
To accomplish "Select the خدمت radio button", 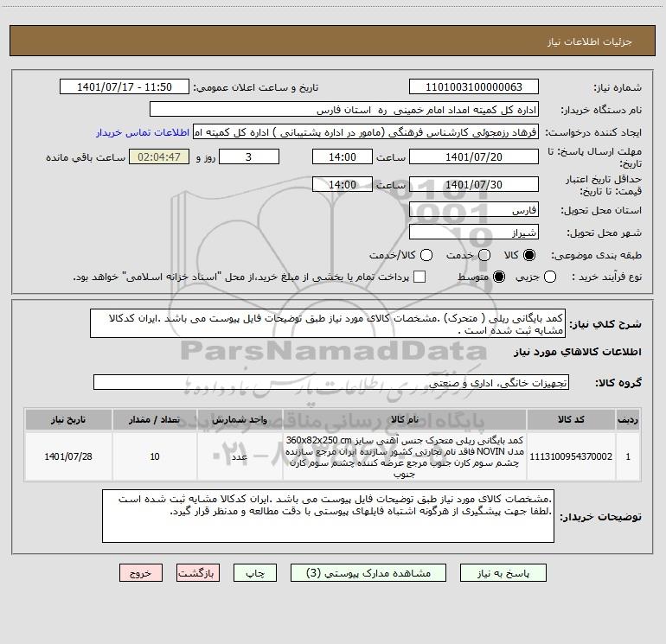I will point(484,255).
